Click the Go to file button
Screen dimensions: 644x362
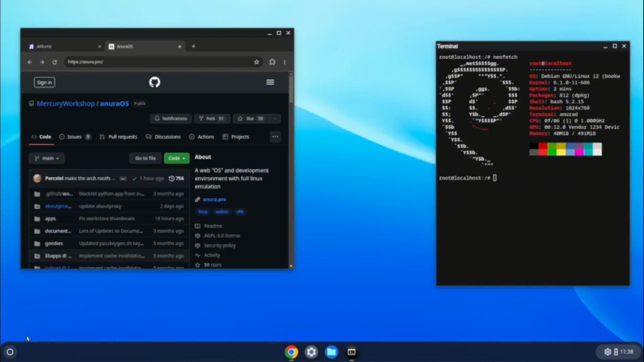[146, 158]
